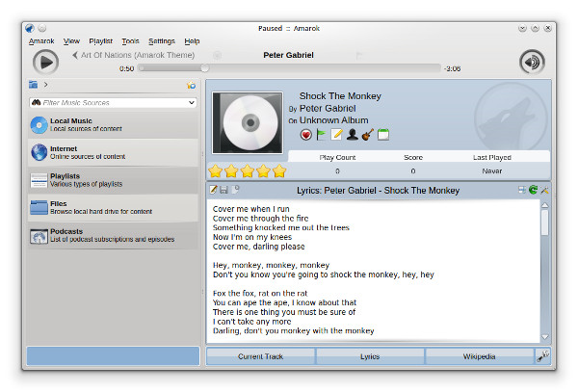The height and width of the screenshot is (392, 578).
Task: Open the Playlists category
Action: pos(113,180)
